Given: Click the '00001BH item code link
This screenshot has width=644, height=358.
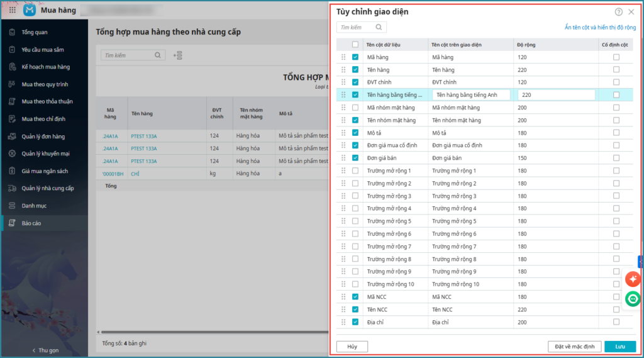Looking at the screenshot, I should point(113,174).
